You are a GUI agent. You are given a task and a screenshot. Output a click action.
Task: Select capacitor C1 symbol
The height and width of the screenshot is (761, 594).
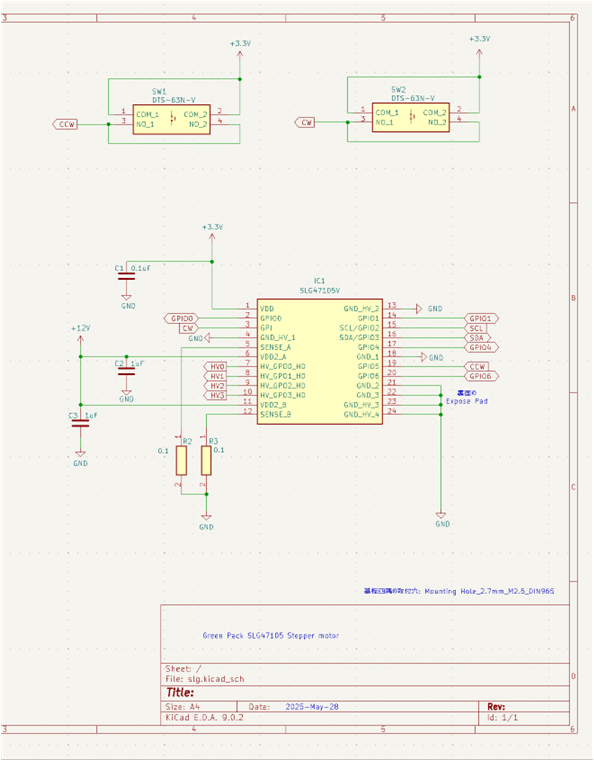coord(127,276)
